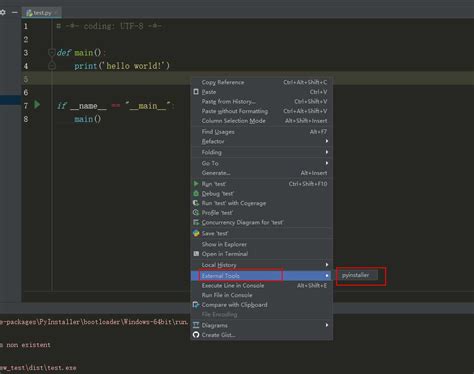Choose Run 'test' with Coverage
Viewport: 474px width, 374px height.
[262, 203]
